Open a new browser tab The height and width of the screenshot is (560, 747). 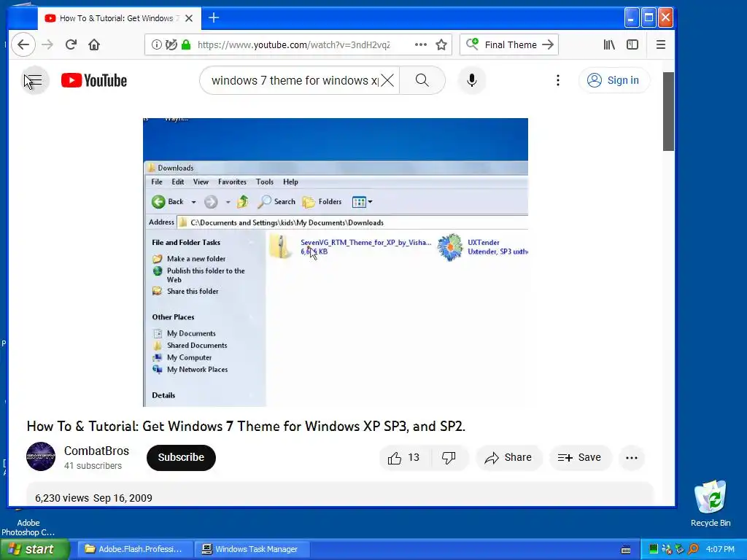point(214,18)
